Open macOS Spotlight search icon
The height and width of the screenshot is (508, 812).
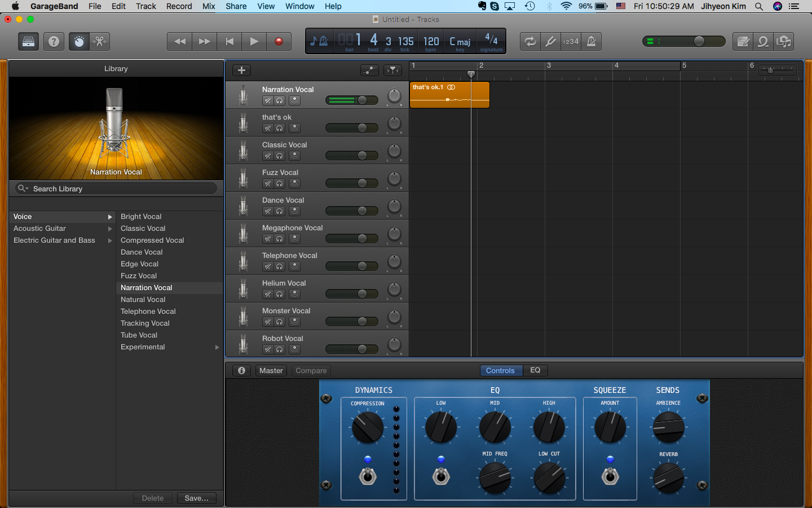[x=759, y=6]
